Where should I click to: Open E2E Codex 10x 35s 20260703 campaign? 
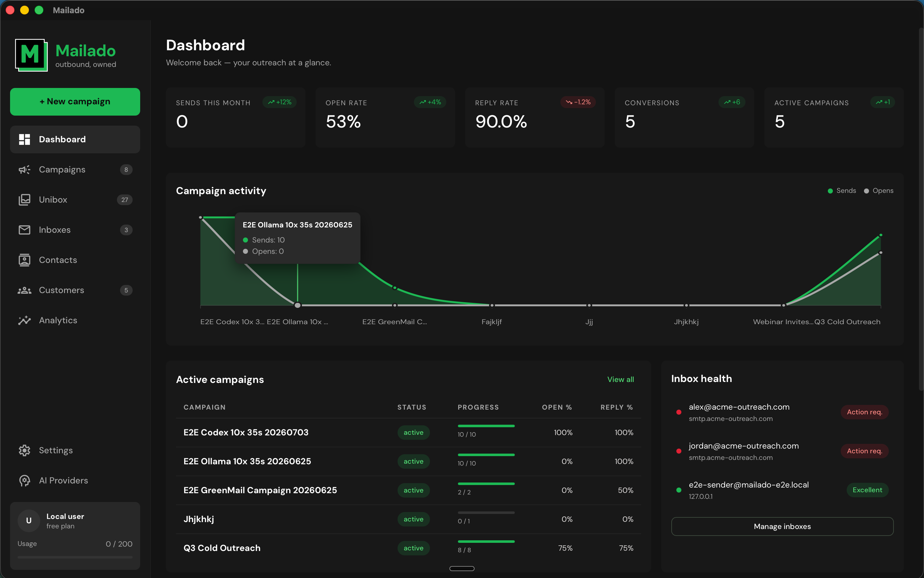tap(408, 432)
